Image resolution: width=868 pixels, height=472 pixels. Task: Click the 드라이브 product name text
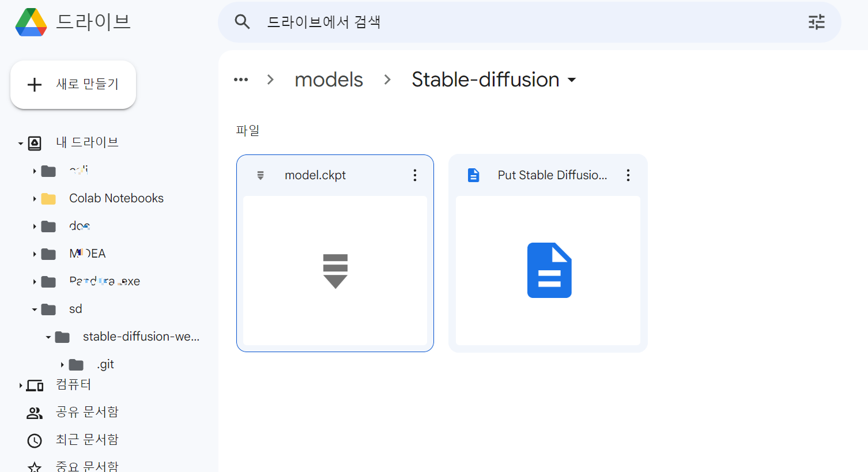(93, 22)
